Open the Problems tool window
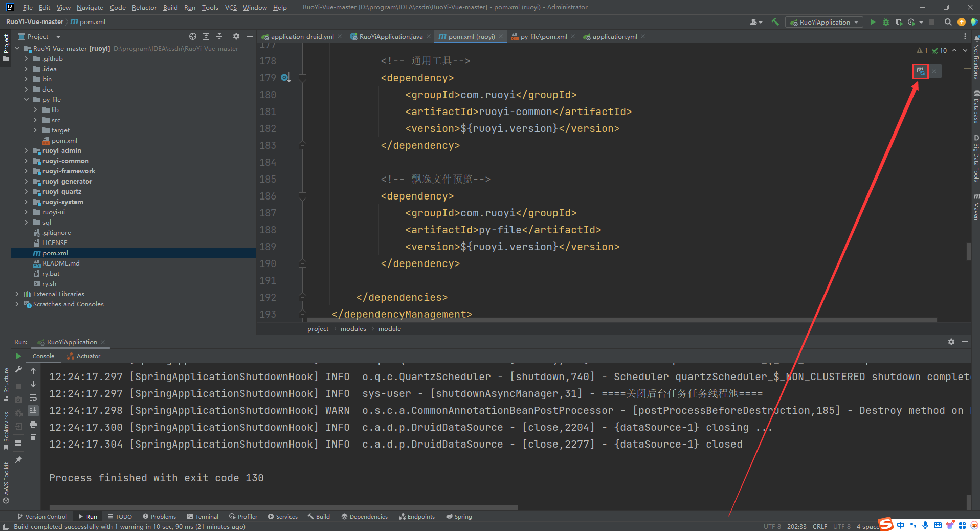This screenshot has height=531, width=980. 159,517
